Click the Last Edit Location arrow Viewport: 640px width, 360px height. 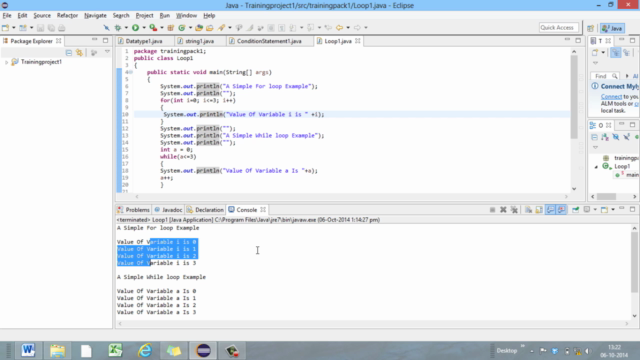(328, 28)
